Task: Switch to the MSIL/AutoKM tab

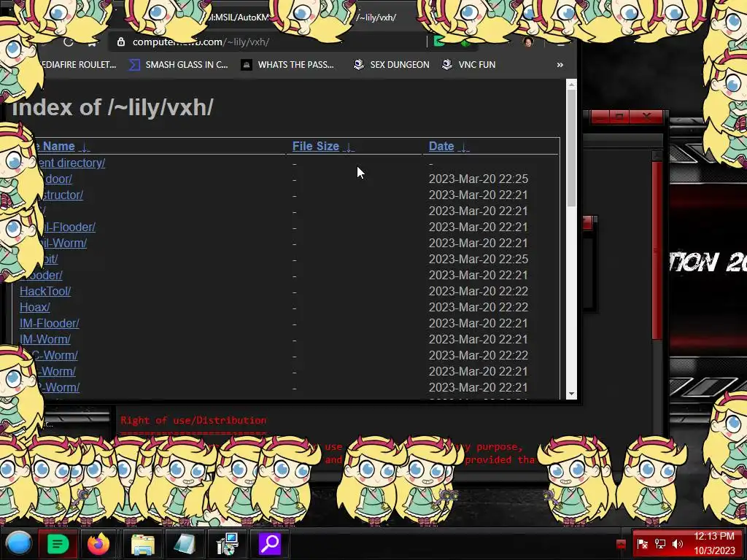Action: pyautogui.click(x=239, y=17)
